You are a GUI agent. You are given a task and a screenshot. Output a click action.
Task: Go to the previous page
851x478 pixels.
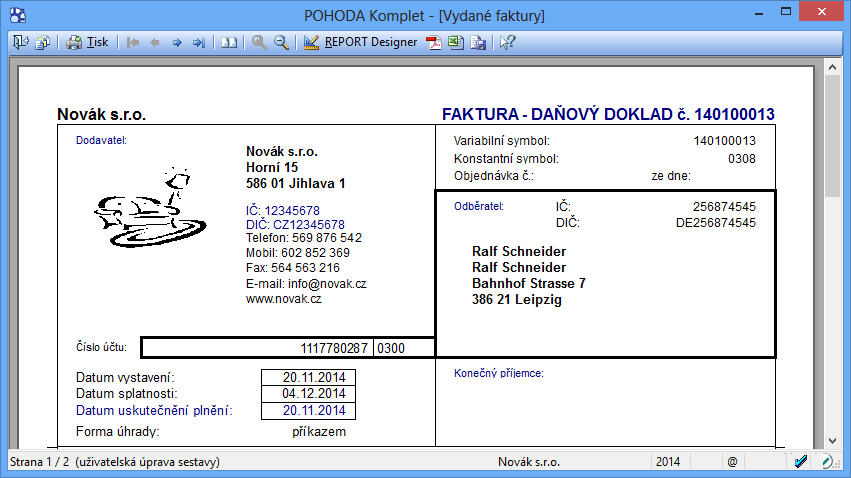tap(155, 42)
